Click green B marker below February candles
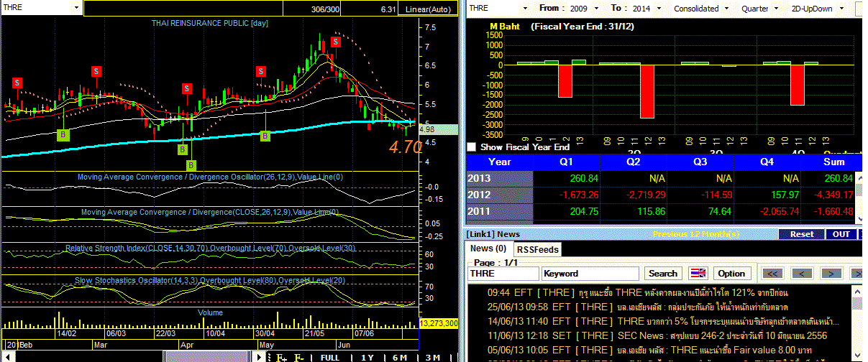 coord(63,134)
